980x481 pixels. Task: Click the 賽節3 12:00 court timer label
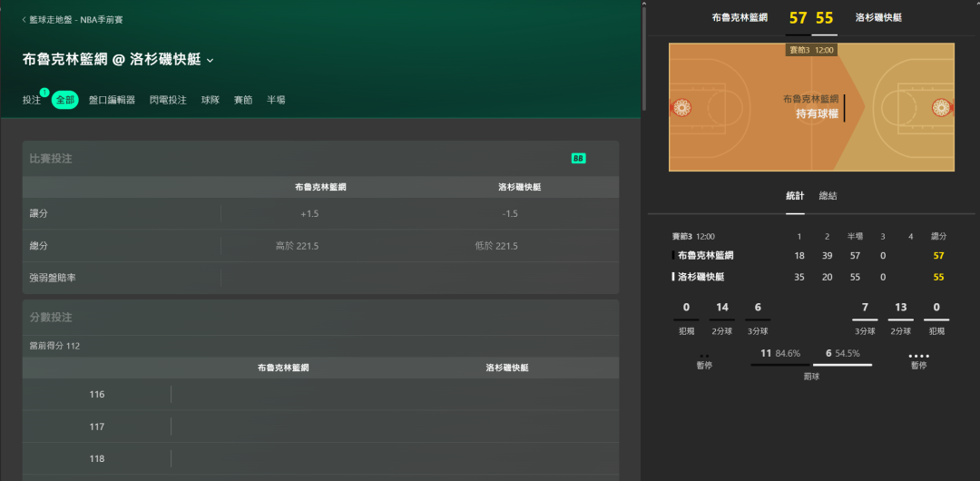pos(811,50)
